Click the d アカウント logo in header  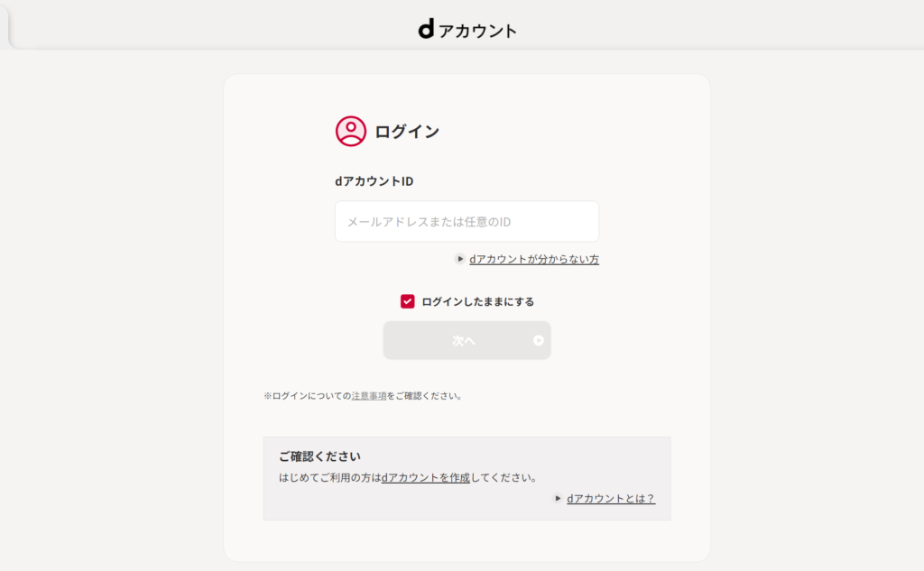tap(467, 30)
